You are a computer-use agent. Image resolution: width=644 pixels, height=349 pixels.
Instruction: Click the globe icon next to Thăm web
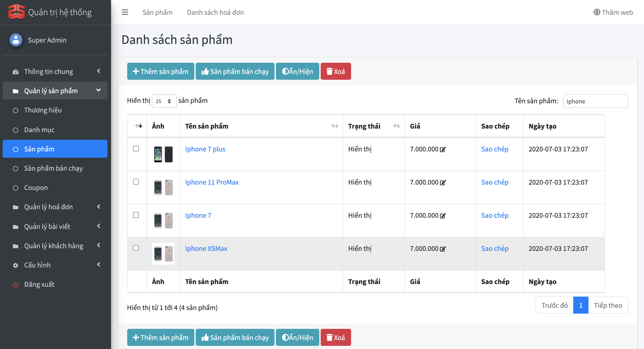[597, 12]
